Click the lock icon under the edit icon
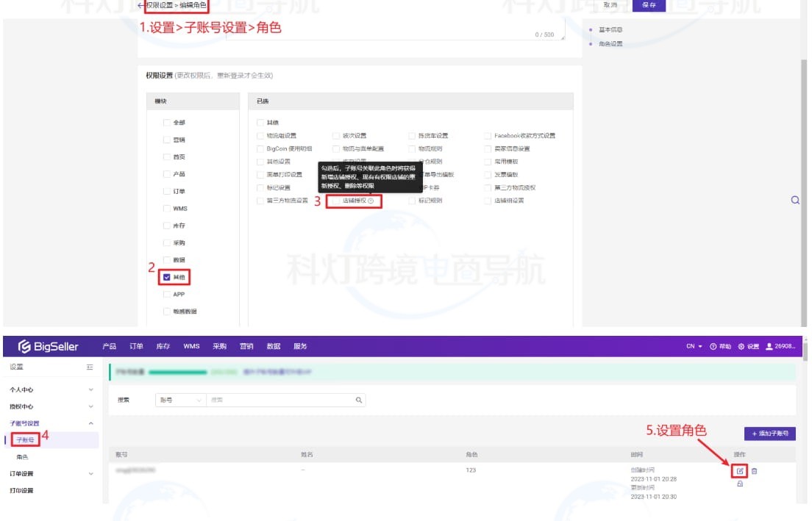 click(x=740, y=484)
